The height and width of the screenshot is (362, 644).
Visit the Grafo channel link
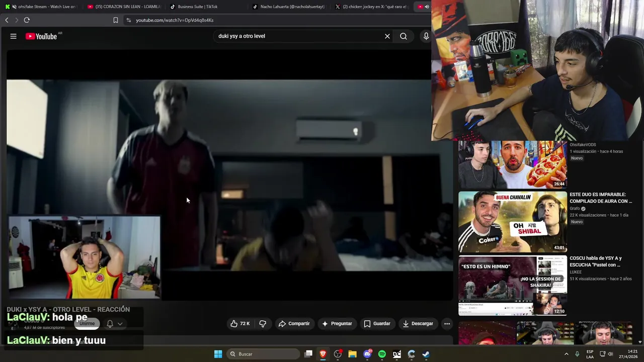pyautogui.click(x=575, y=208)
